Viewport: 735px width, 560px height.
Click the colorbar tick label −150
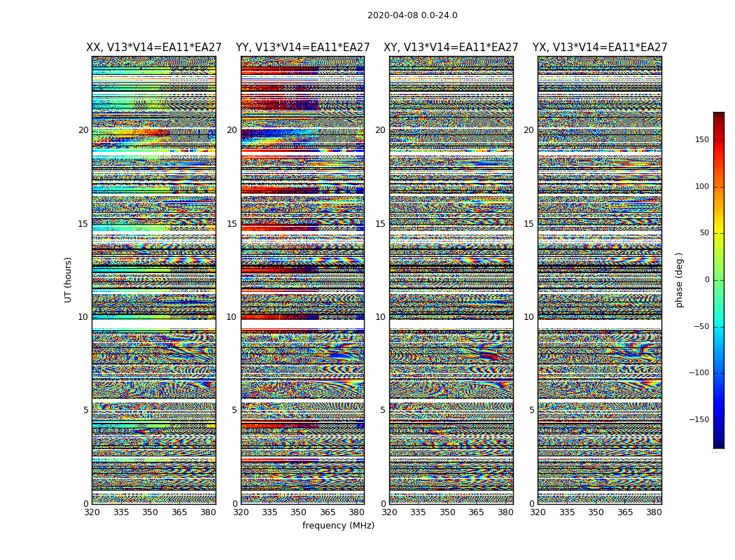pos(699,419)
